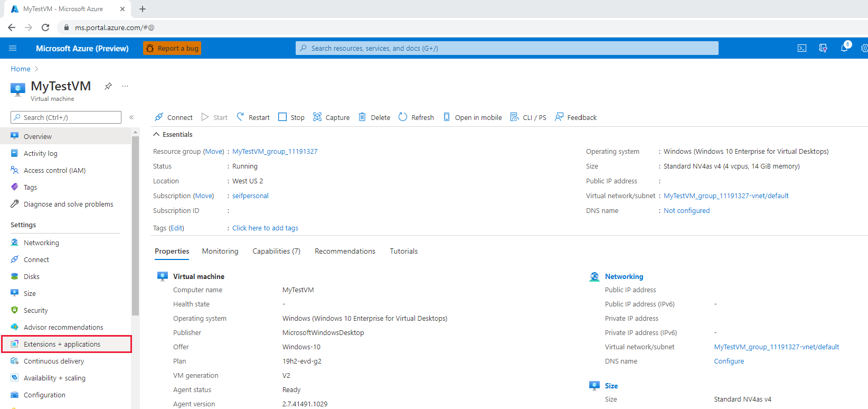Collapse the sidebar with double chevron
The image size is (868, 409).
[131, 117]
